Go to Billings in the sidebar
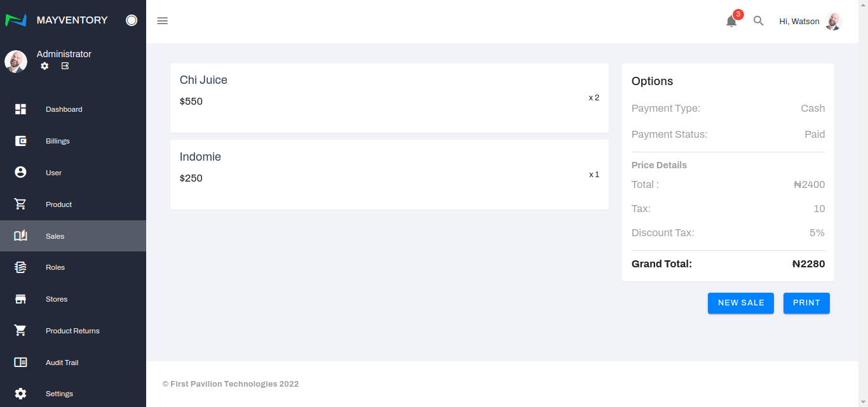The height and width of the screenshot is (407, 868). point(57,141)
